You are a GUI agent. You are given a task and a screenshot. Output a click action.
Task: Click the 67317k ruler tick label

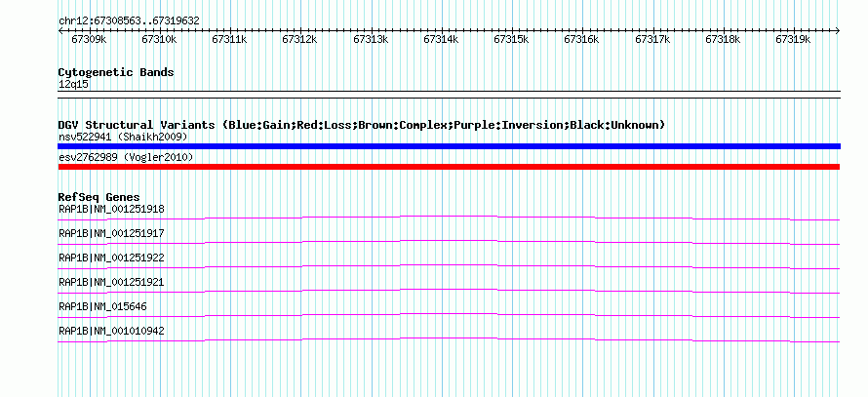click(x=652, y=40)
